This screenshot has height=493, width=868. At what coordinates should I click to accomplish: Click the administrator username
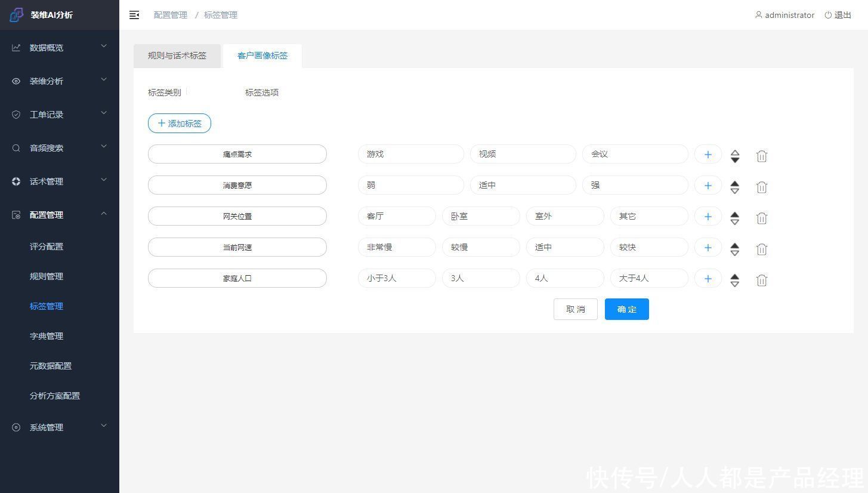(x=790, y=15)
